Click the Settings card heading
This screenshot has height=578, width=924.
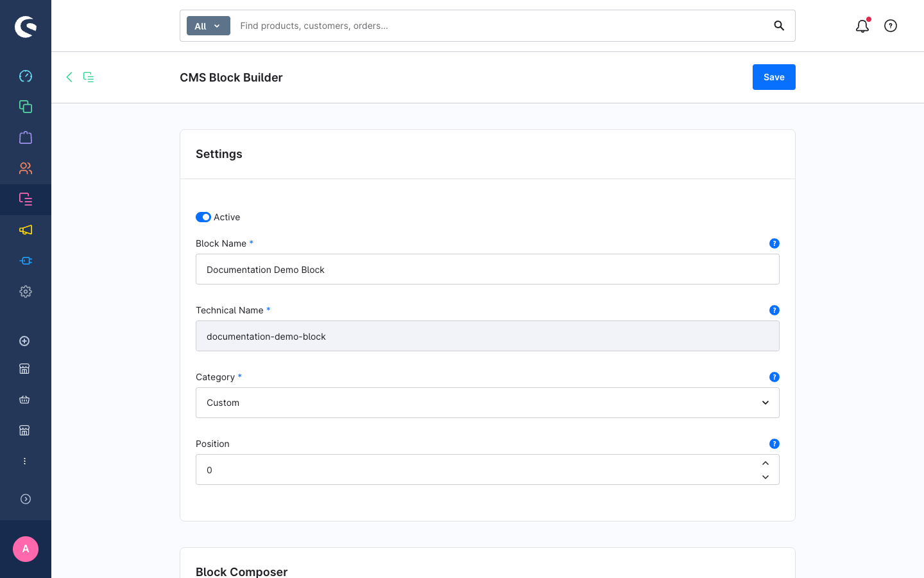pyautogui.click(x=219, y=154)
